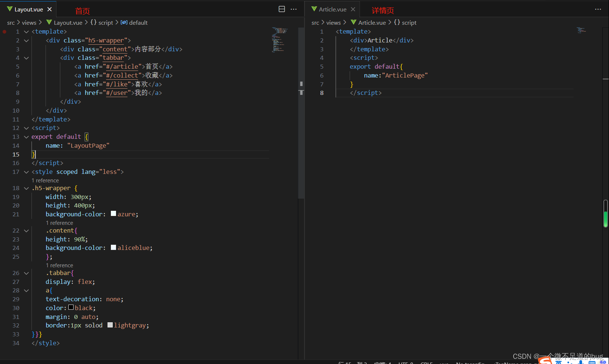Image resolution: width=609 pixels, height=364 pixels.
Task: Click the #/collect href link
Action: [x=122, y=75]
